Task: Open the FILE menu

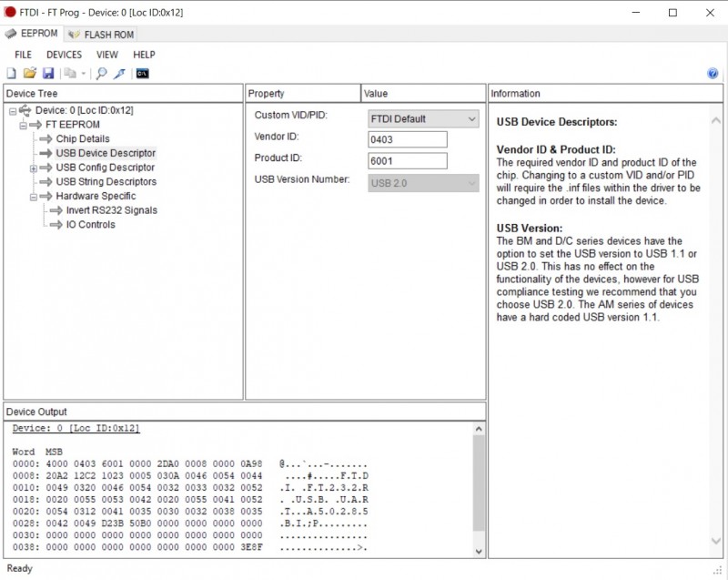Action: click(24, 55)
